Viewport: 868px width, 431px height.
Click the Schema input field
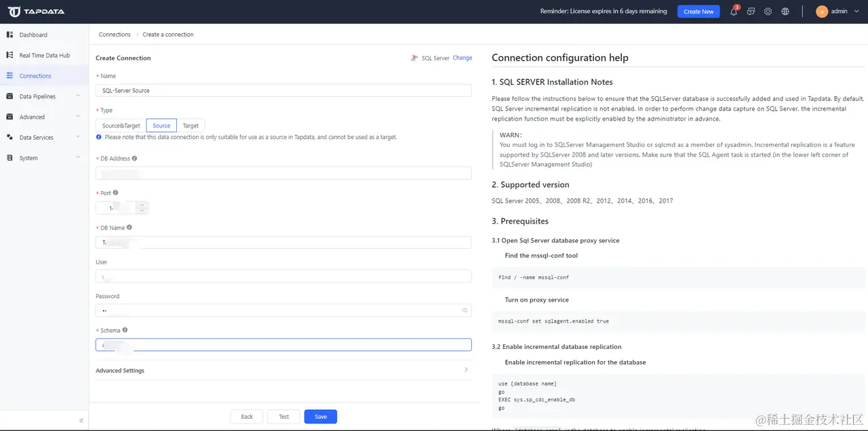283,345
